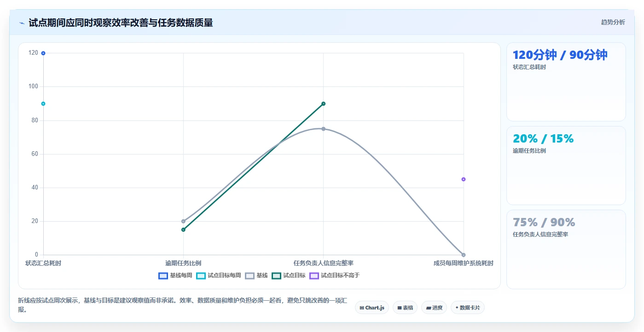Click the blue 基线每周 legend swatch
644x332 pixels.
click(163, 275)
